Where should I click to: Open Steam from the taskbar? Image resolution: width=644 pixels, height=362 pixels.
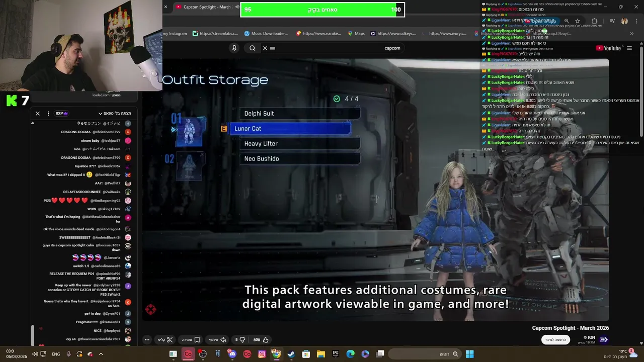[x=291, y=354]
